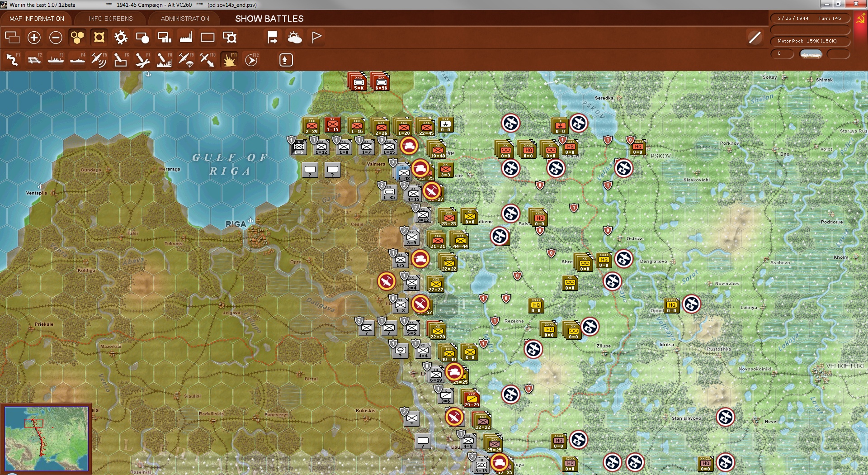This screenshot has width=868, height=475.
Task: Click the white pennant flag icon
Action: pyautogui.click(x=316, y=37)
